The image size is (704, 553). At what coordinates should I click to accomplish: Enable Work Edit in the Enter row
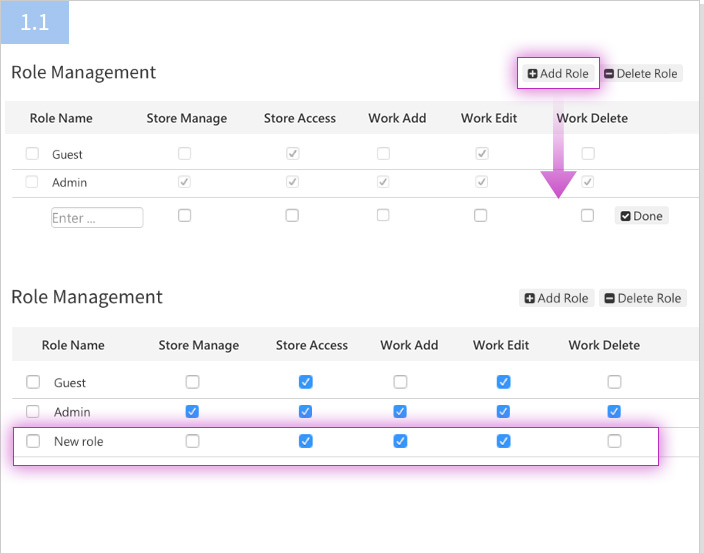pos(481,215)
